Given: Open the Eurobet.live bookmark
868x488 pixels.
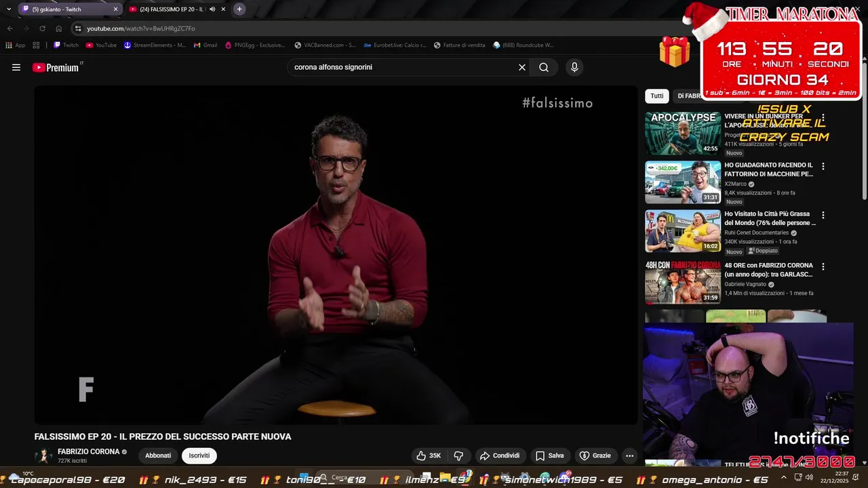Looking at the screenshot, I should pos(395,45).
